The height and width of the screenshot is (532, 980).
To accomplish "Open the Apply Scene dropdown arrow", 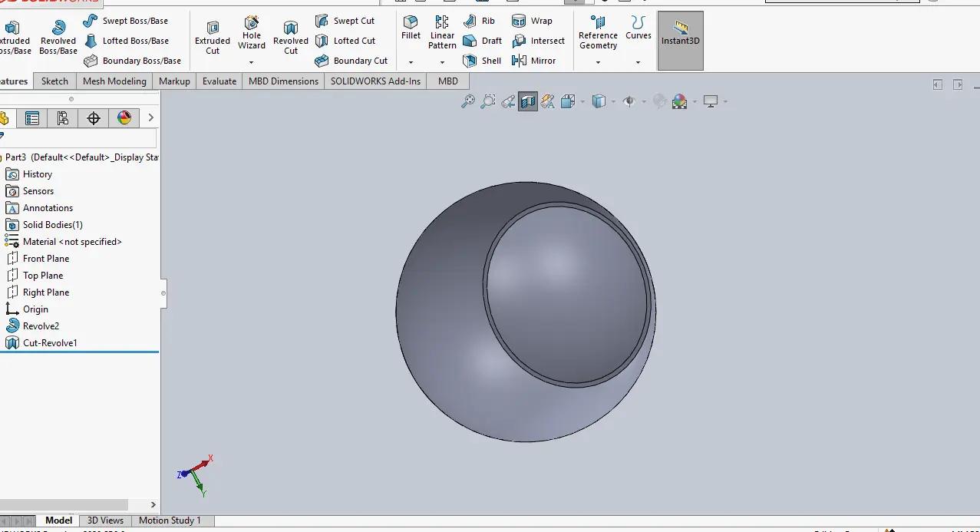I will [694, 101].
